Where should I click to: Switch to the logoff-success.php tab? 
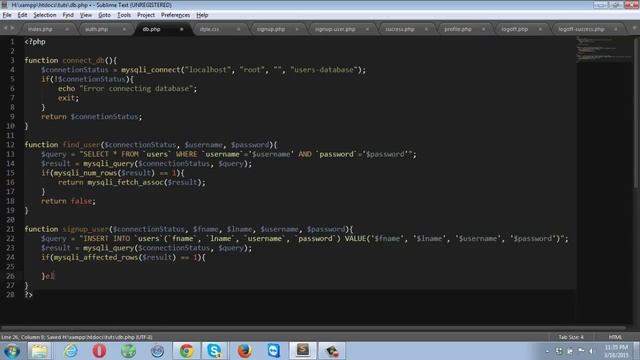click(582, 29)
